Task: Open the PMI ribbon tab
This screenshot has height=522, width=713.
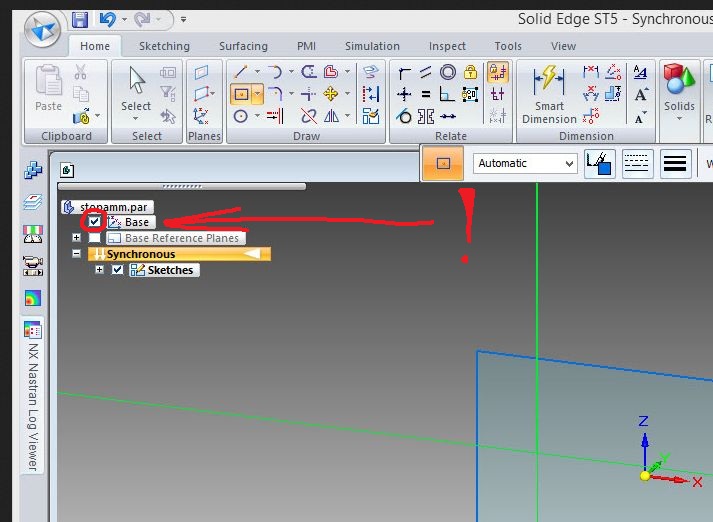Action: (x=306, y=46)
